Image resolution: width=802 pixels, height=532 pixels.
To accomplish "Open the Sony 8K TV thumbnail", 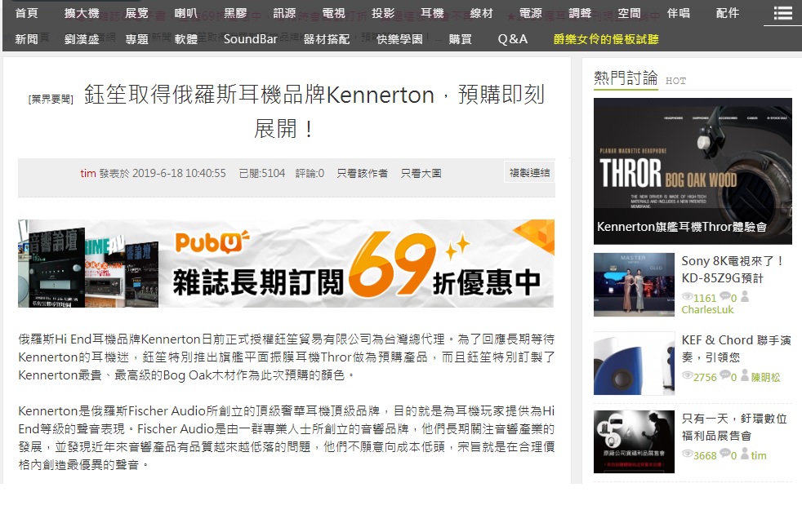I will point(634,284).
